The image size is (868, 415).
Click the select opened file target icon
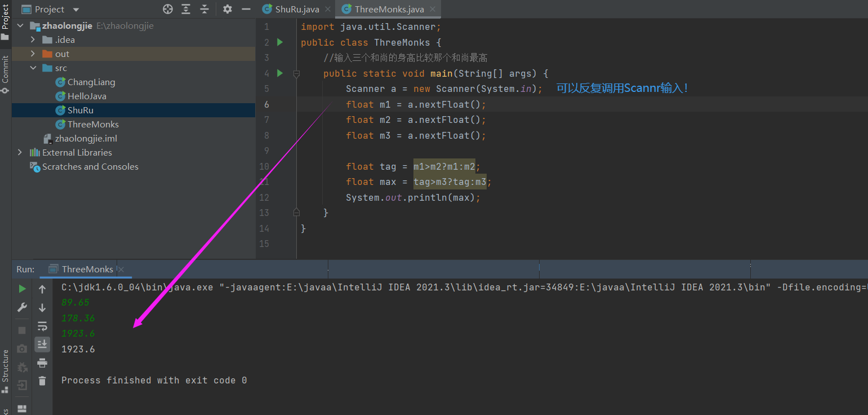point(167,9)
